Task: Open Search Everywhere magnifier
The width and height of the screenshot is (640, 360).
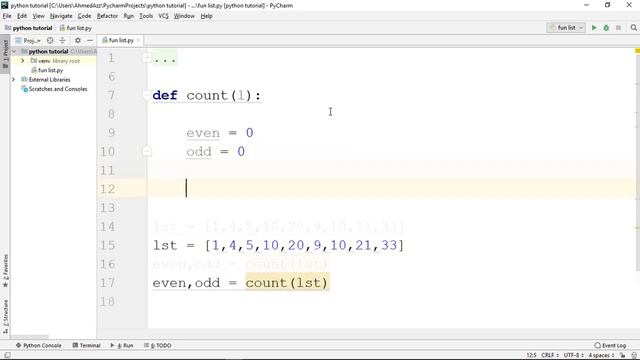Action: [x=633, y=28]
